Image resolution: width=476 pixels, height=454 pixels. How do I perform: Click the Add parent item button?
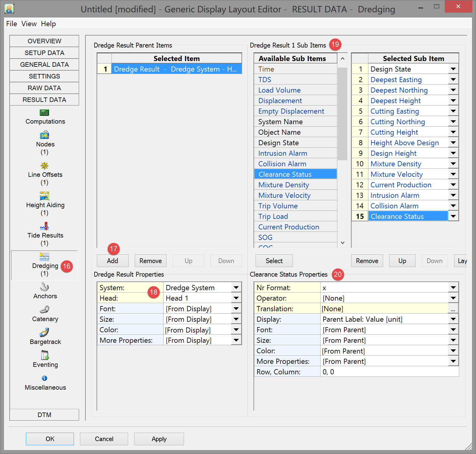pyautogui.click(x=112, y=261)
